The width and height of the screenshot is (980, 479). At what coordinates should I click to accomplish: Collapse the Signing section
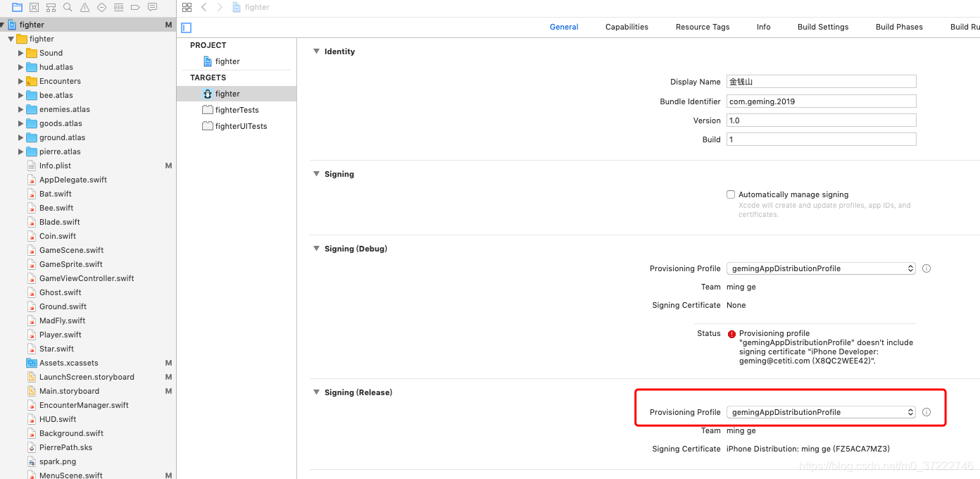316,174
